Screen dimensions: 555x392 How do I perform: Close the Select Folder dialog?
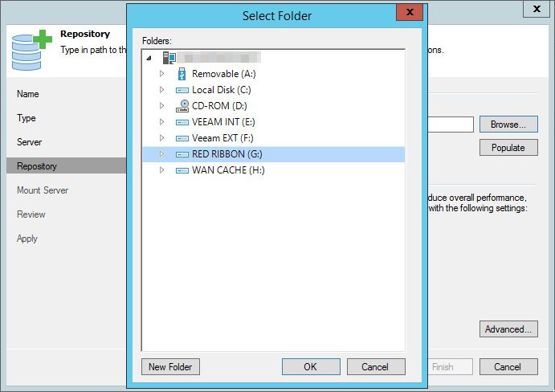(410, 12)
